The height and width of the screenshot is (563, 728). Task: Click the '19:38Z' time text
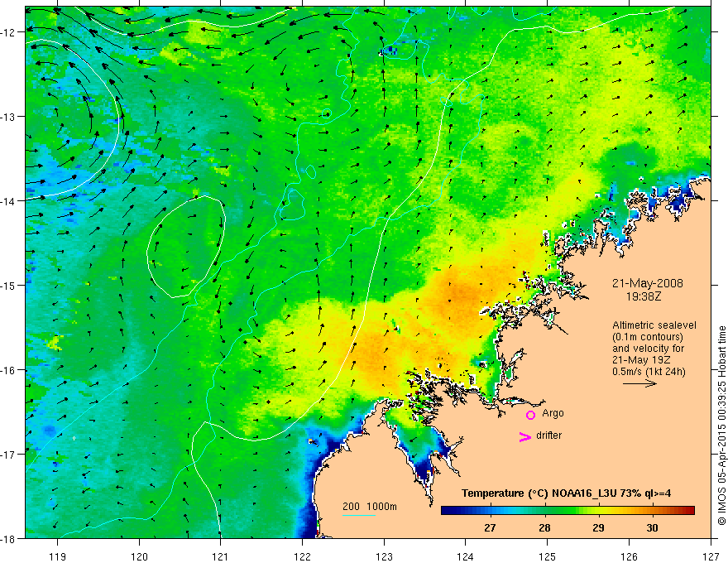click(643, 296)
